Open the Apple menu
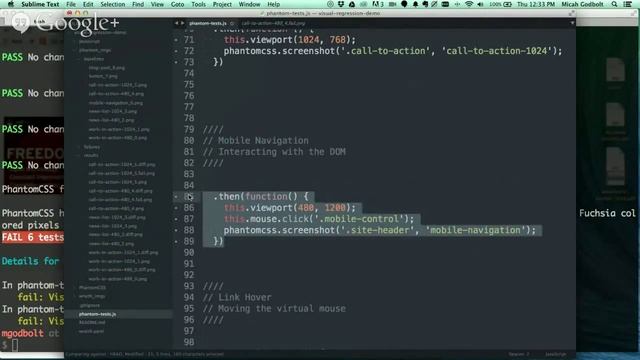 click(11, 4)
